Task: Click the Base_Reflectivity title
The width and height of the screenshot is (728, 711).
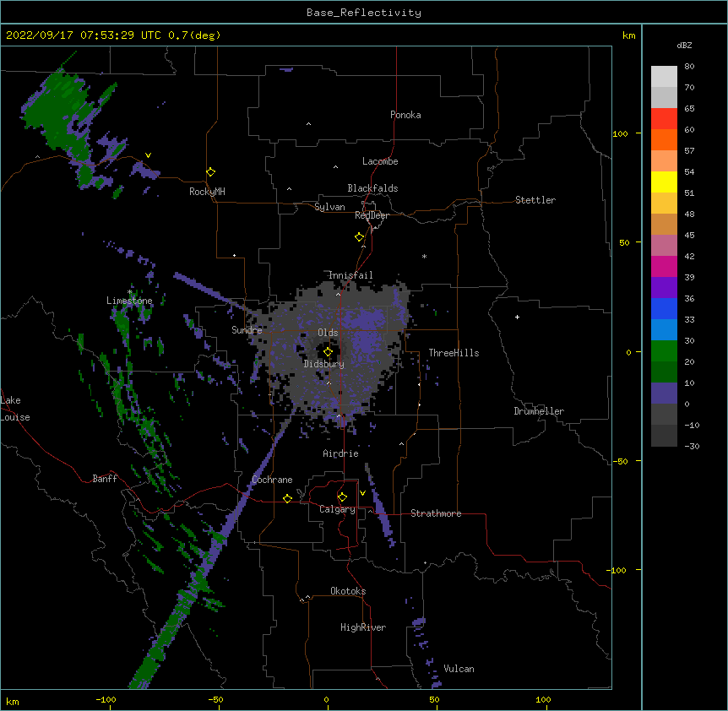Action: pyautogui.click(x=364, y=13)
